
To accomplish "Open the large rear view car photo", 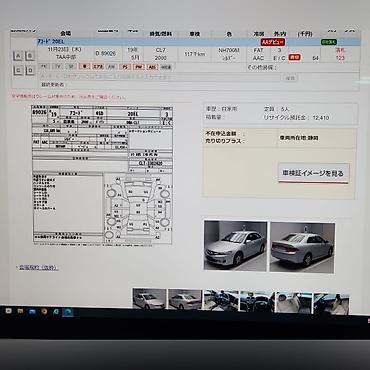I will click(302, 247).
